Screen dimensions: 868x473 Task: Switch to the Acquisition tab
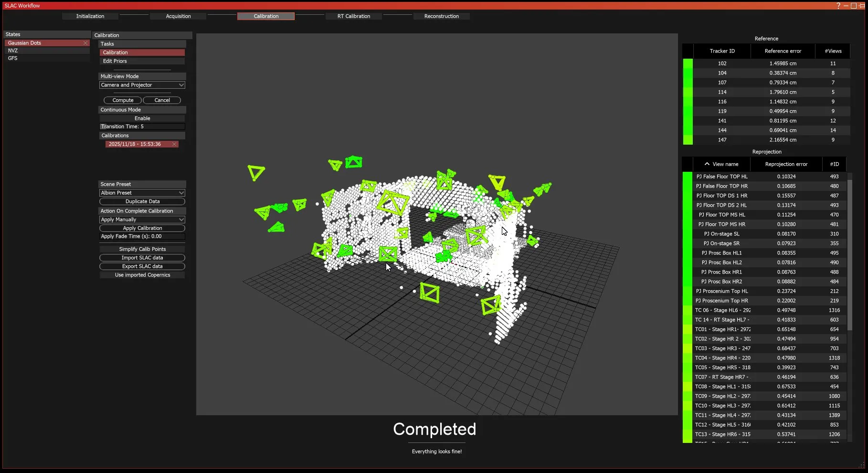[x=178, y=16]
